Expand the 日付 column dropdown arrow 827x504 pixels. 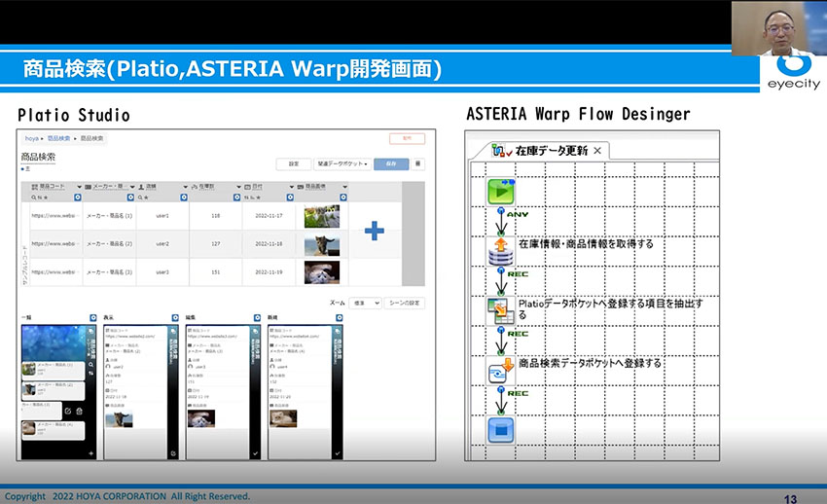coord(291,187)
